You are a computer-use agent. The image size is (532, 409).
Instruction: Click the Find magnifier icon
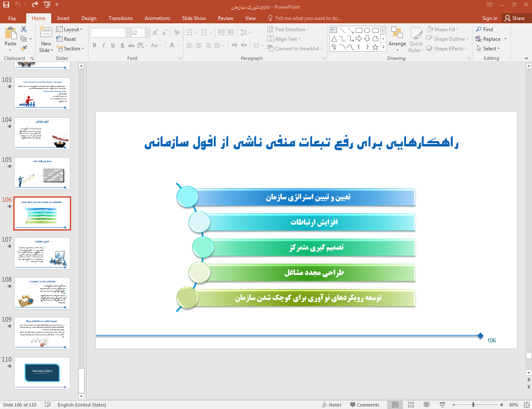479,29
